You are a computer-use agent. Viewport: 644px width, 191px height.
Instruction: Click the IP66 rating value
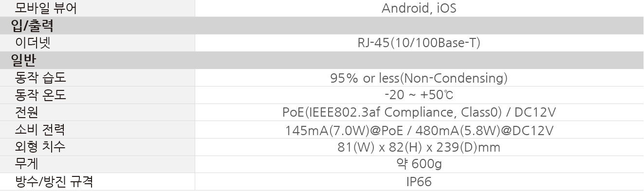419,182
